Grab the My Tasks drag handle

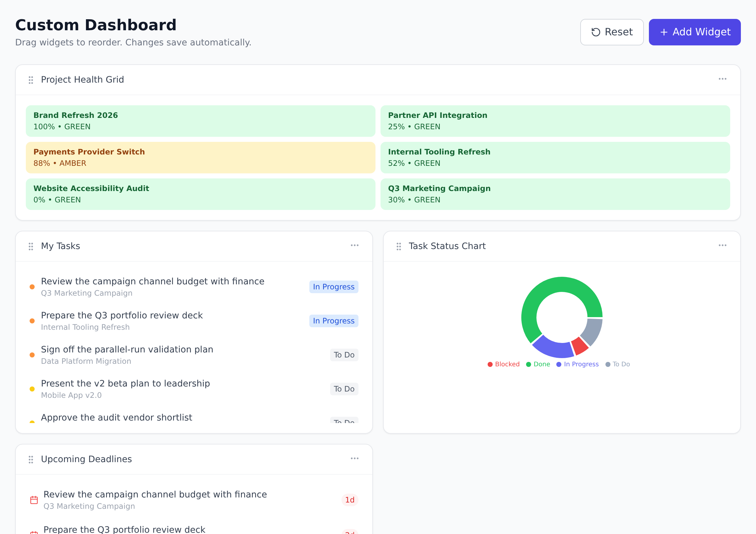(x=31, y=247)
